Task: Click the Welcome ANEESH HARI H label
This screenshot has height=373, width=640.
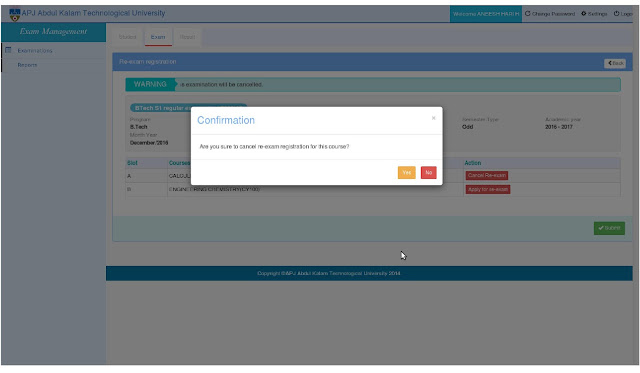Action: 486,14
